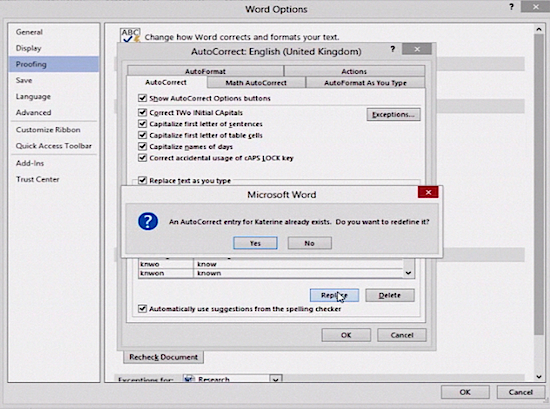Click OK in the AutoCorrect dialog
This screenshot has width=550, height=409.
(346, 335)
